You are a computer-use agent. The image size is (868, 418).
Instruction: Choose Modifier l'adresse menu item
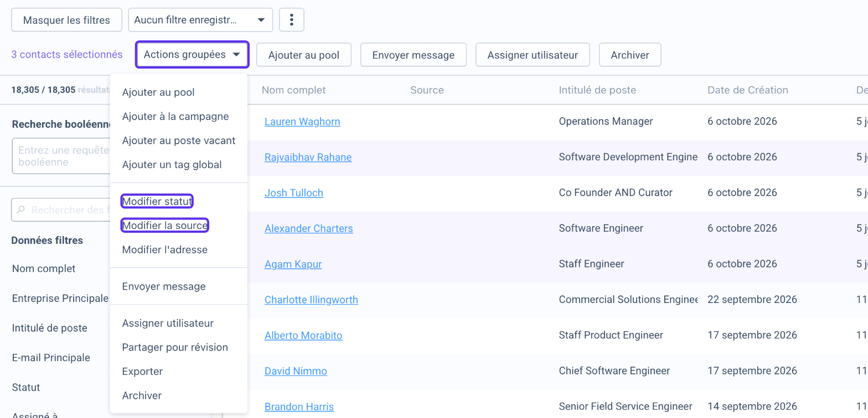click(165, 250)
